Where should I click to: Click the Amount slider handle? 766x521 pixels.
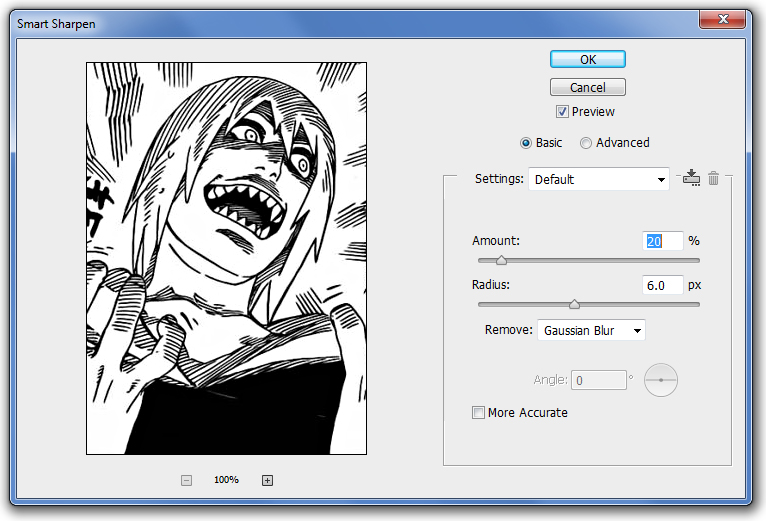(501, 260)
